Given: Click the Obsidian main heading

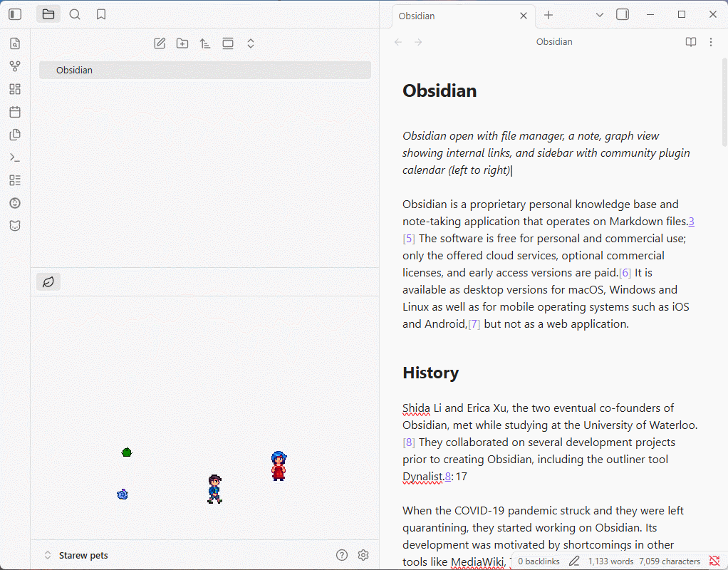Looking at the screenshot, I should [x=440, y=90].
